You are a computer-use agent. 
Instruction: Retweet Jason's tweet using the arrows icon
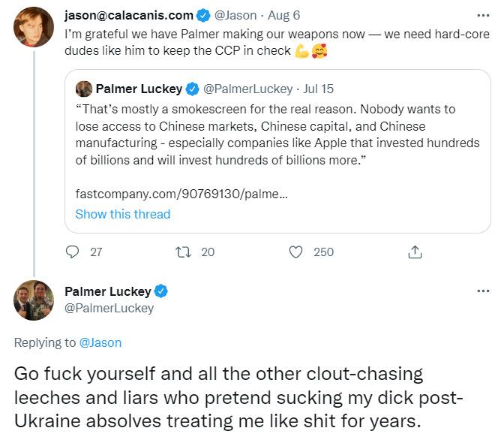click(183, 252)
